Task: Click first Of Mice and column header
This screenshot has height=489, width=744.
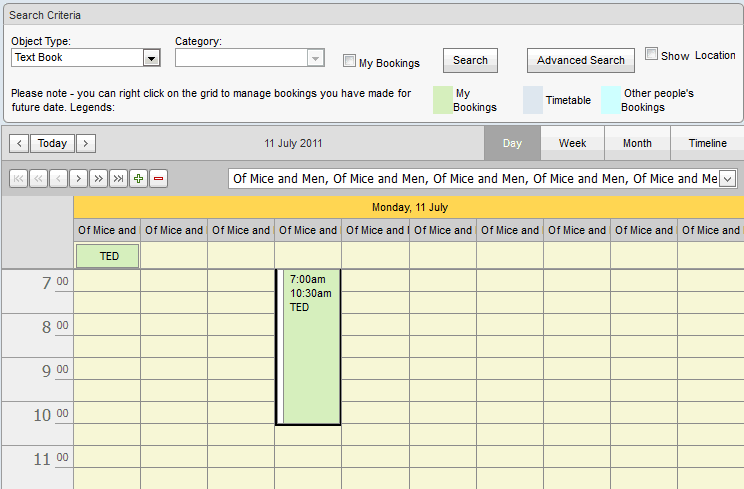Action: tap(107, 230)
